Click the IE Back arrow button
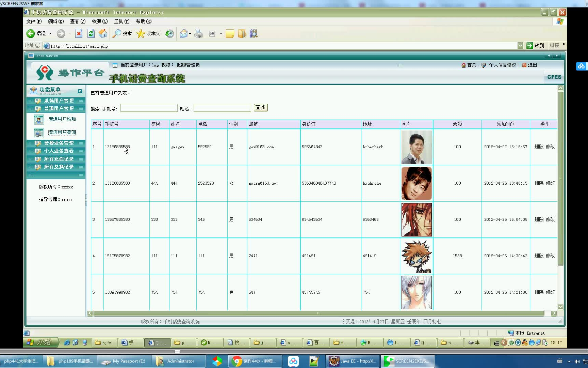The image size is (588, 368). coord(31,33)
